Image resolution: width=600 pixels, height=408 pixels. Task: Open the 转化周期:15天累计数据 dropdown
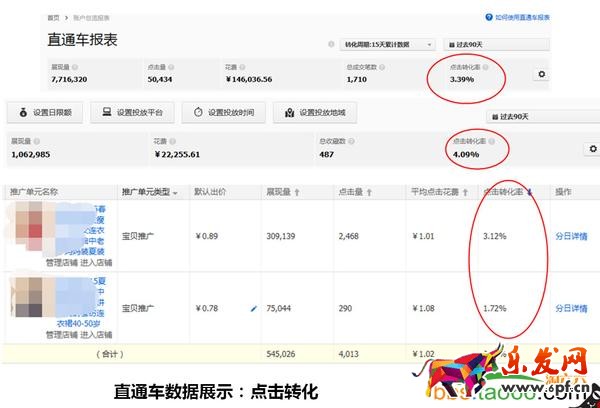(x=381, y=45)
